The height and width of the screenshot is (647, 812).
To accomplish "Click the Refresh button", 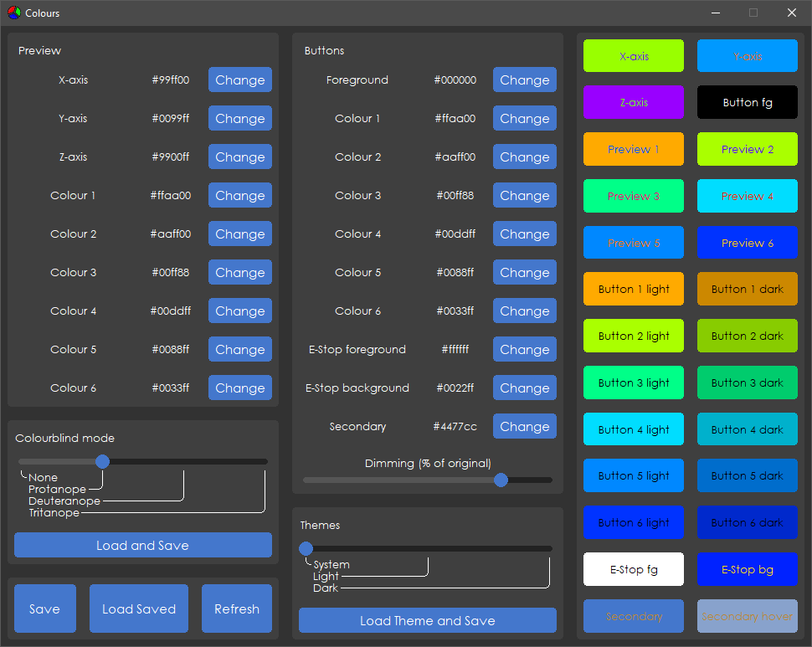I will coord(237,608).
